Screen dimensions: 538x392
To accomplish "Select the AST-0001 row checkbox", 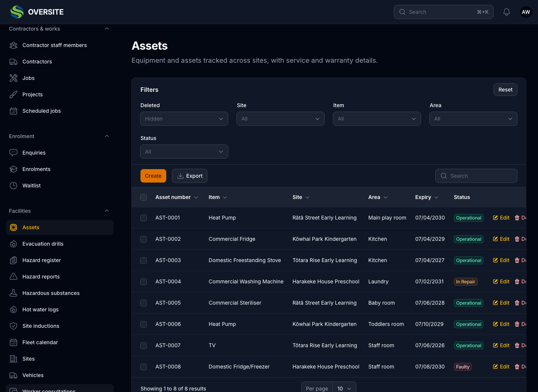I will pyautogui.click(x=143, y=218).
